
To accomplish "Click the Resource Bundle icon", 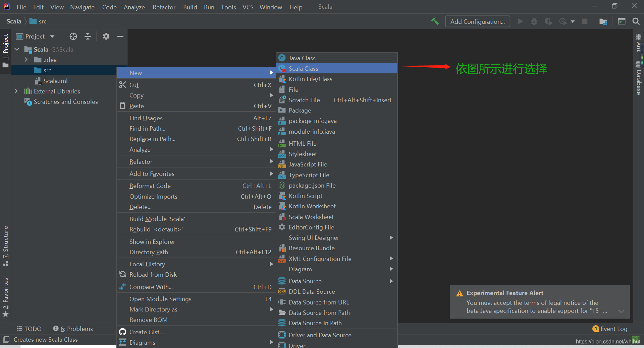I will tap(282, 248).
